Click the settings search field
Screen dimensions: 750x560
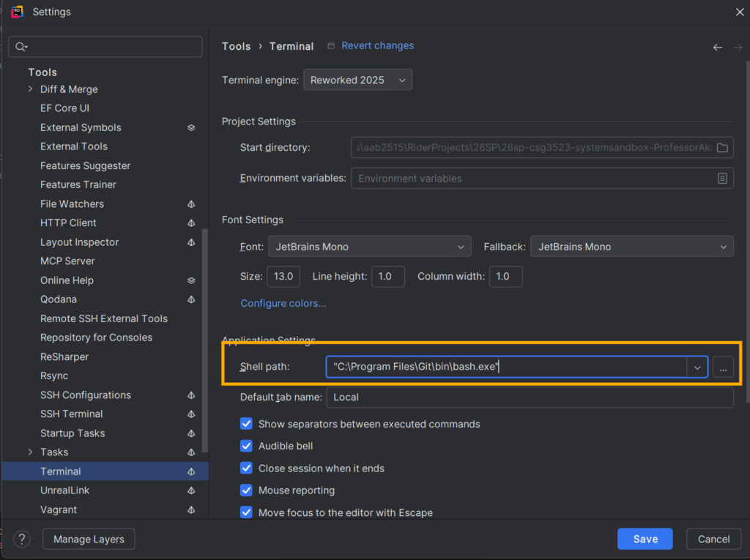coord(105,47)
